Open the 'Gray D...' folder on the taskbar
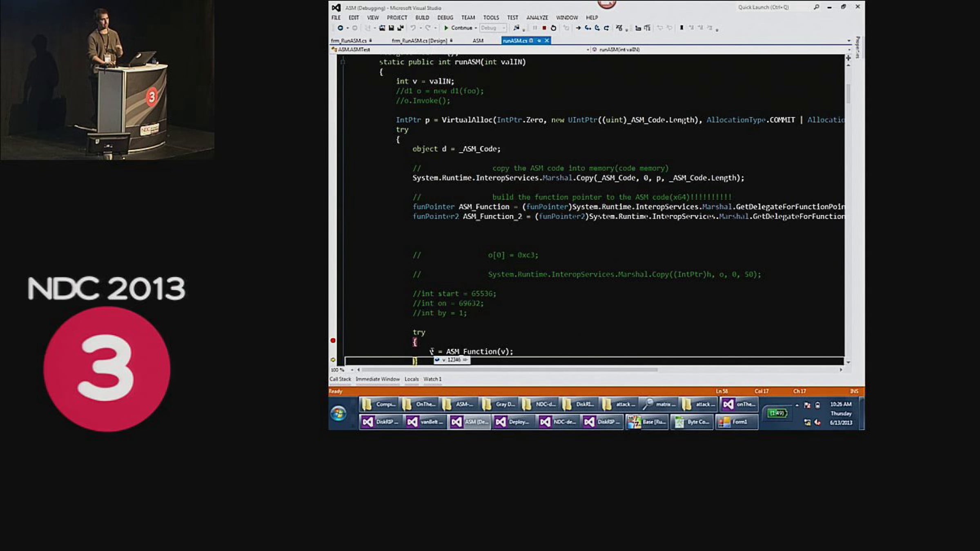Screen dimensions: 980x551 (x=499, y=404)
